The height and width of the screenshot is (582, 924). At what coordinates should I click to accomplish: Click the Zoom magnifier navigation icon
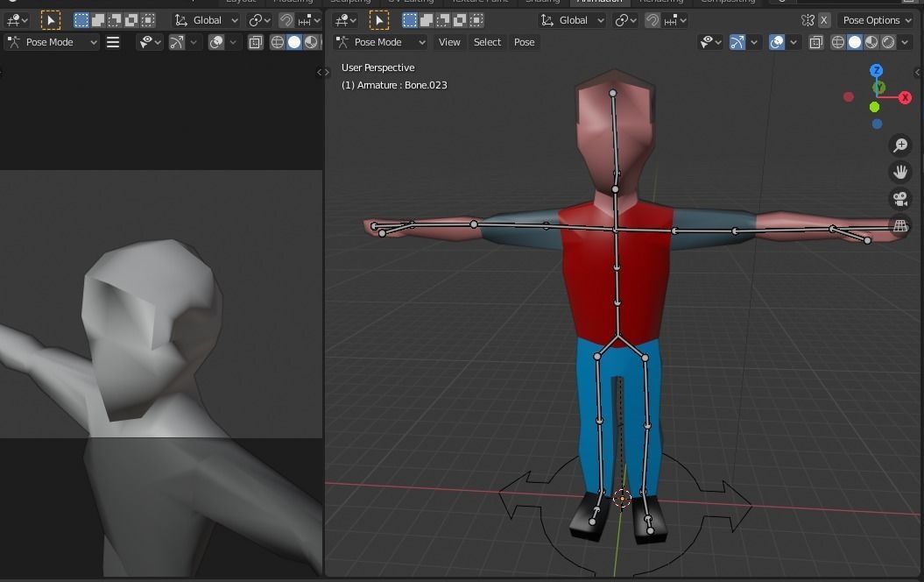pyautogui.click(x=899, y=145)
